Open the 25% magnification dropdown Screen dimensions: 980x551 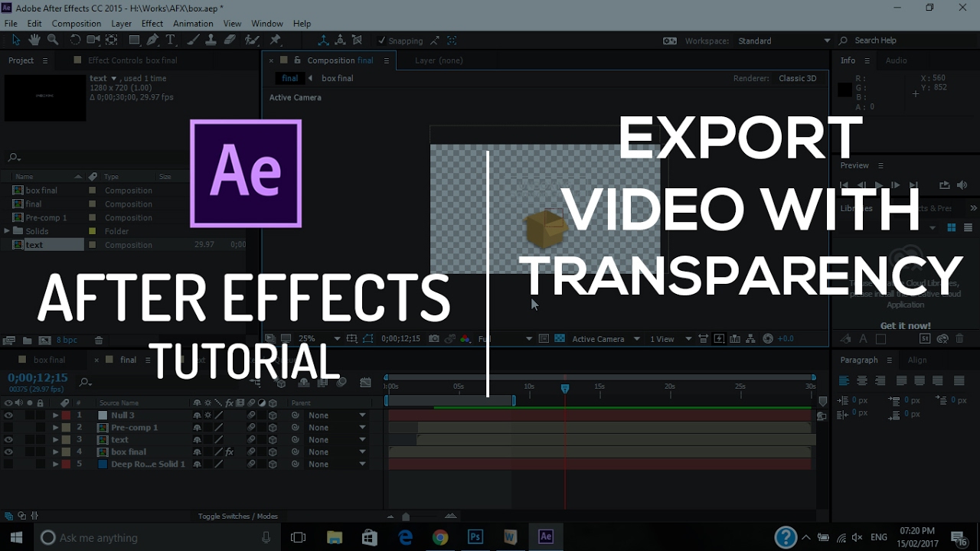tap(319, 338)
